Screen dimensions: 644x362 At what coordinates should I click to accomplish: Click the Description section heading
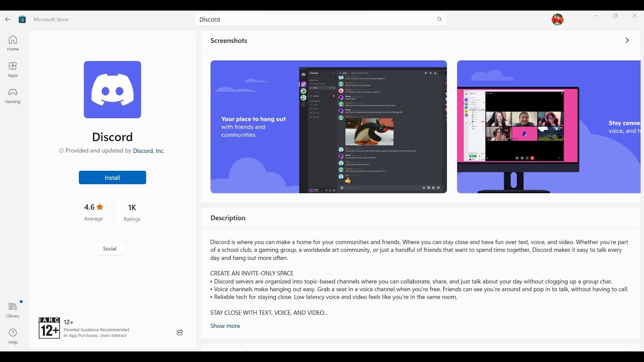coord(228,218)
